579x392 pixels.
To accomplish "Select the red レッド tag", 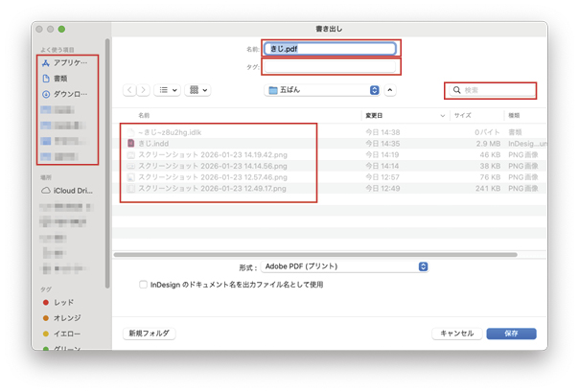I will pos(63,301).
